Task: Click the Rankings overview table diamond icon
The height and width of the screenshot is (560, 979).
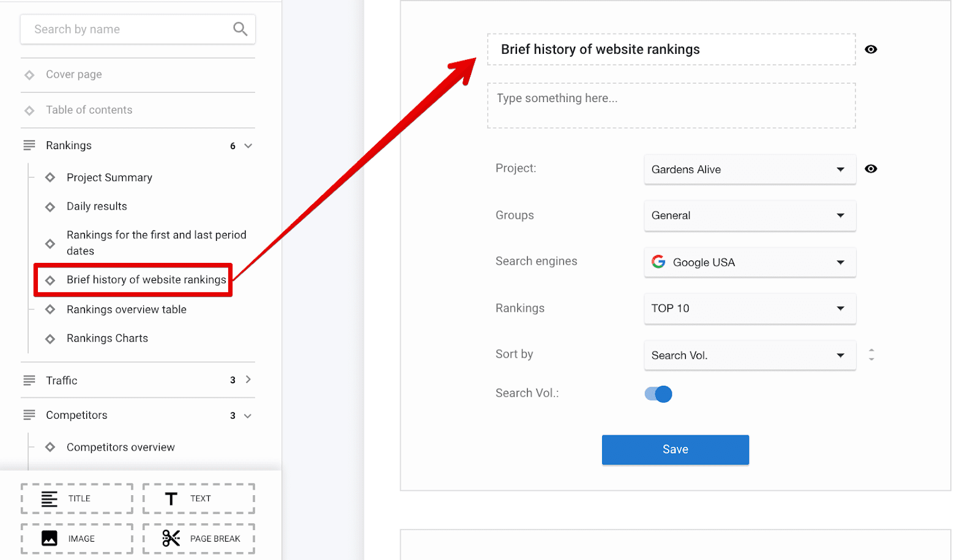Action: click(50, 309)
